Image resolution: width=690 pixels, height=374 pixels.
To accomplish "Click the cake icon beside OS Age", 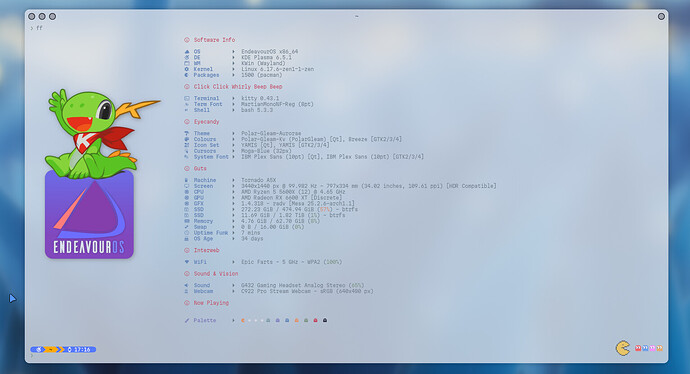I will 187,238.
